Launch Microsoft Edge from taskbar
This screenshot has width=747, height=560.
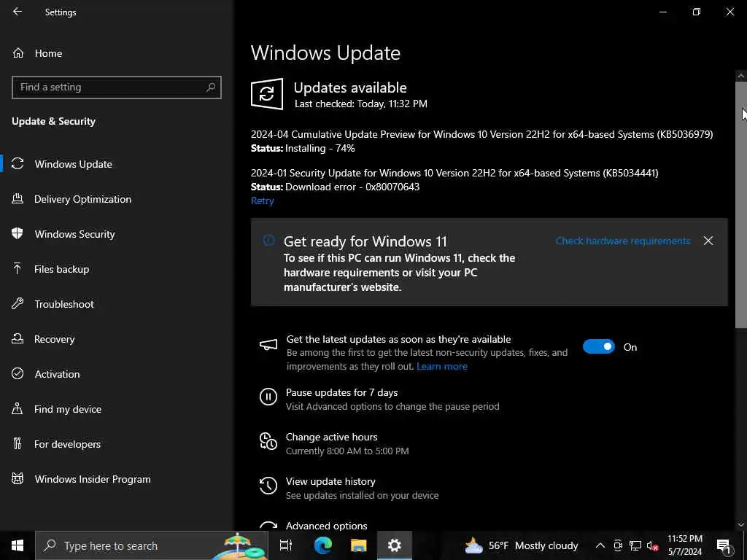click(x=323, y=545)
